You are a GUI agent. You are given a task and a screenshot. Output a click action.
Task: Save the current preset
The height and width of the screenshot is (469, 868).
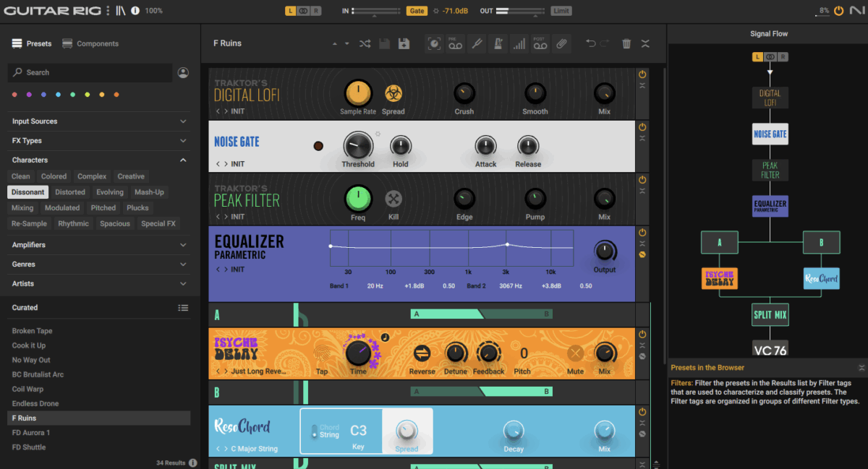tap(385, 43)
